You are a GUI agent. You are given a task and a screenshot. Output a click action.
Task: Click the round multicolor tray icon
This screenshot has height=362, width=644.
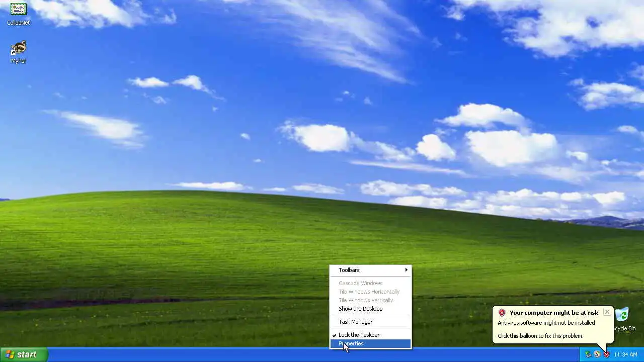coord(597,354)
